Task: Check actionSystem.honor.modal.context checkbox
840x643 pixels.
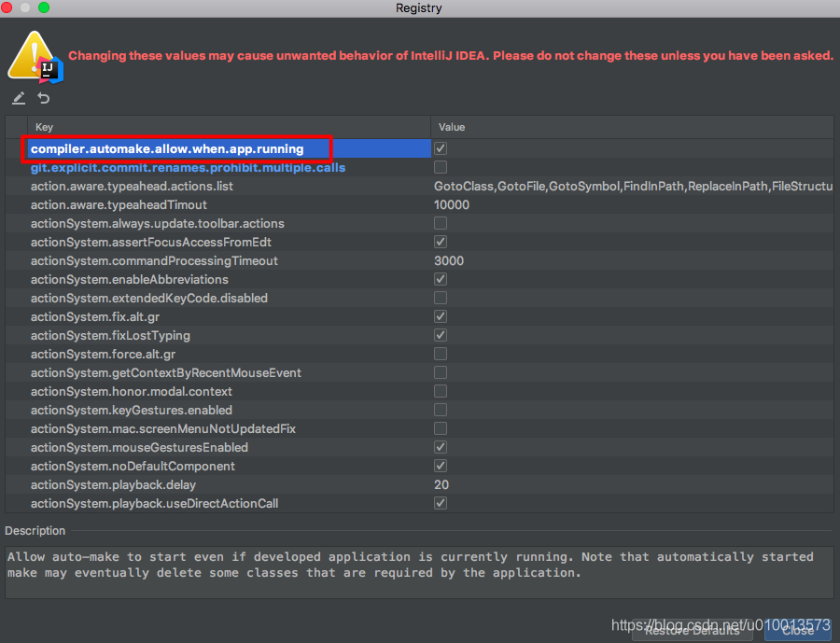Action: [441, 391]
